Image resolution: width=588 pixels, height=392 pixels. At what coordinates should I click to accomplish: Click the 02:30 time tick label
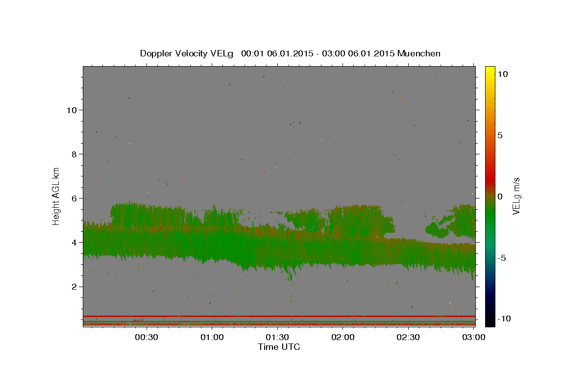tap(408, 338)
